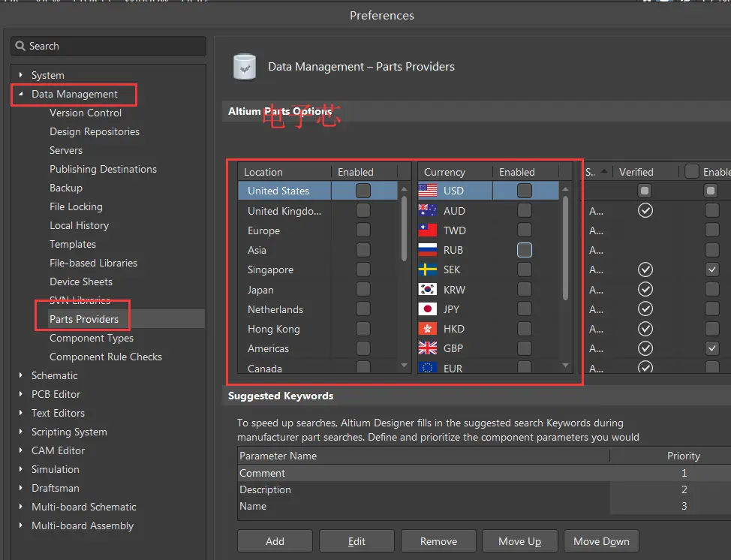Click the Move Up button
The width and height of the screenshot is (731, 560).
click(520, 541)
